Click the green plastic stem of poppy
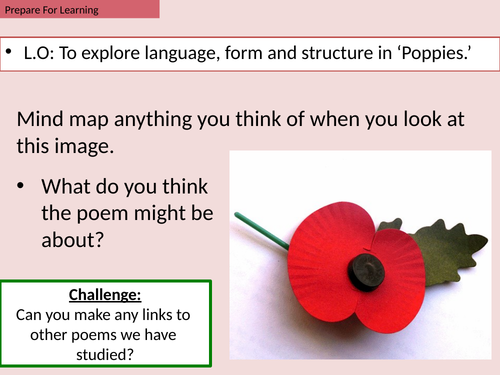500x375 pixels. [262, 231]
